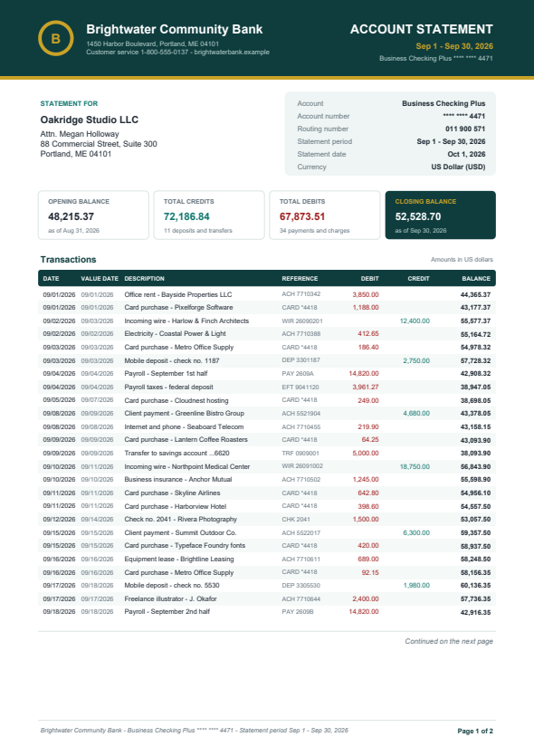Click the VALUE DATE column header
The width and height of the screenshot is (534, 756).
click(100, 279)
